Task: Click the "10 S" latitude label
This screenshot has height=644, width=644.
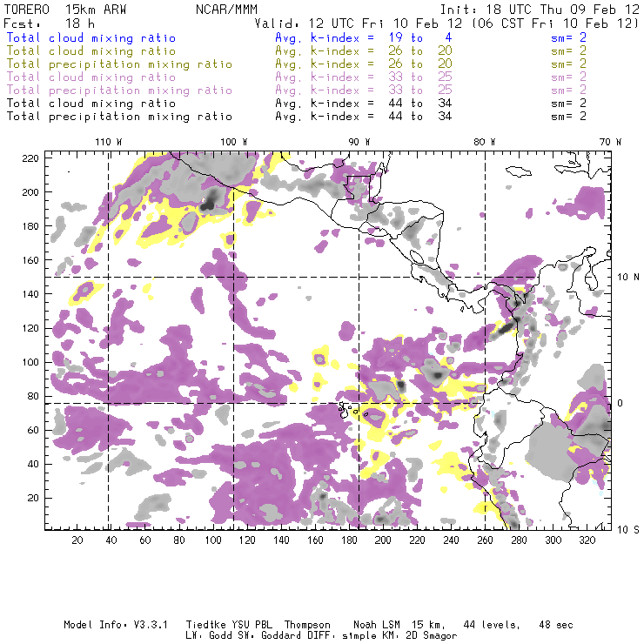Action: (x=628, y=530)
